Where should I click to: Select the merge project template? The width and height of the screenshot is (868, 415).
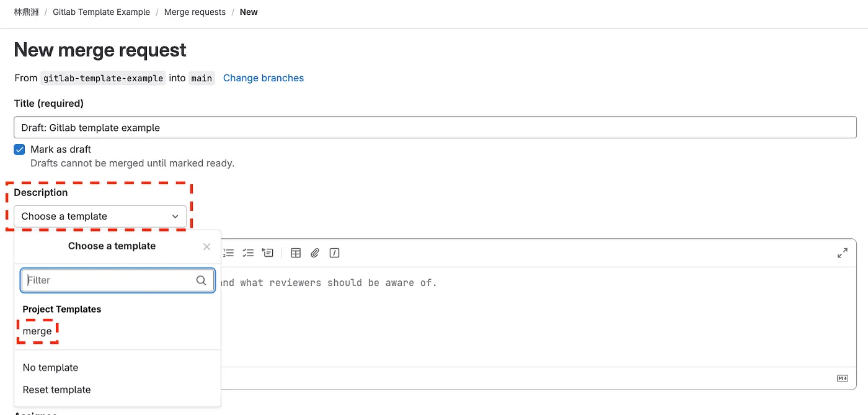[x=37, y=331]
